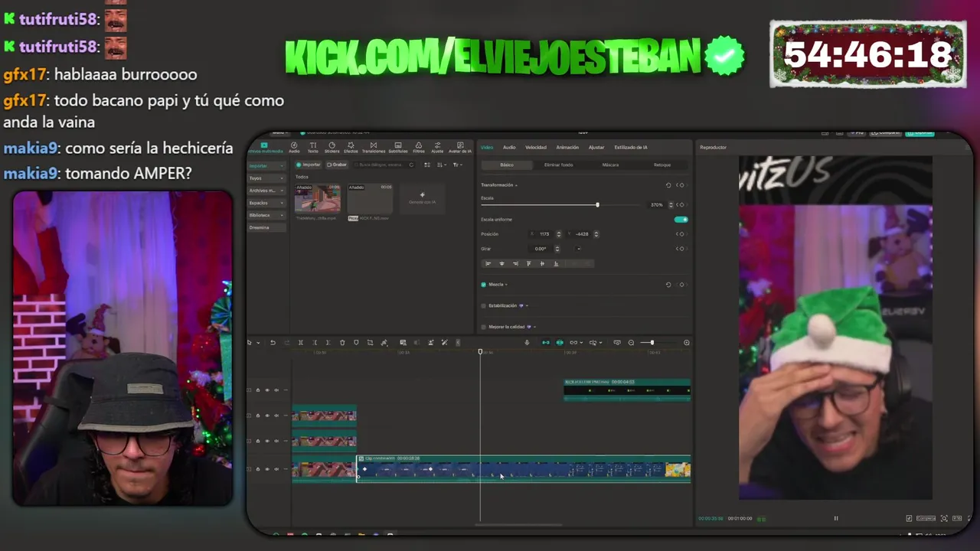Enable the Mejorar la calidad checkbox
The image size is (980, 551).
[x=483, y=327]
